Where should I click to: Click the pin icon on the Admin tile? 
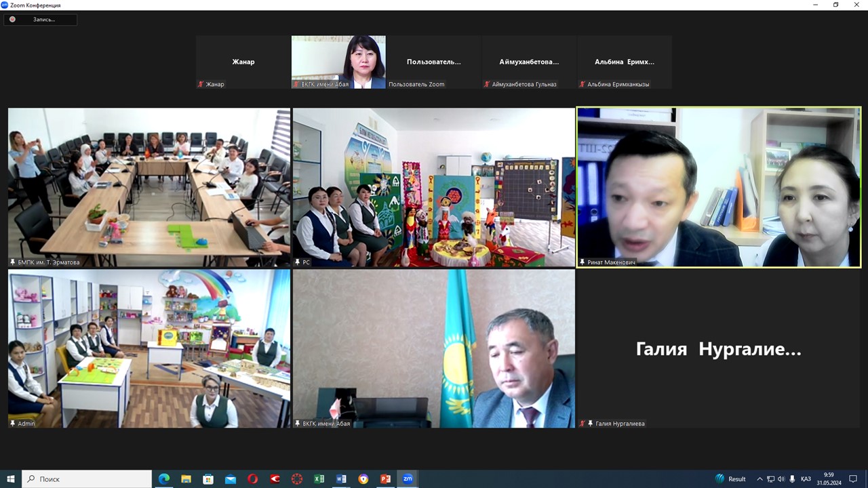[x=13, y=424]
